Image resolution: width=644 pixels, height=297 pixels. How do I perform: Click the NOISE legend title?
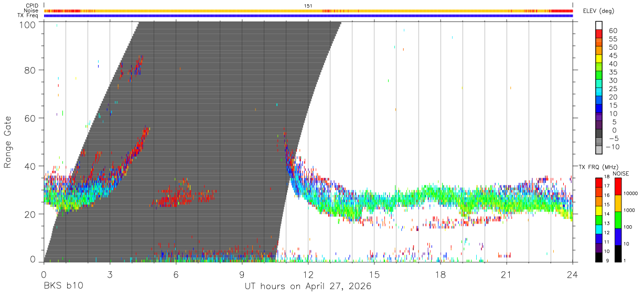click(621, 173)
